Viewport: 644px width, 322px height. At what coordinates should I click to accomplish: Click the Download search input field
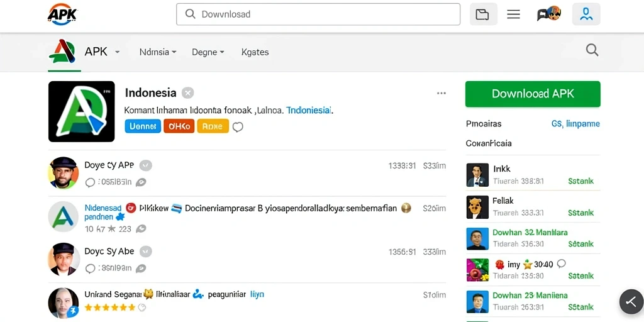(x=318, y=14)
